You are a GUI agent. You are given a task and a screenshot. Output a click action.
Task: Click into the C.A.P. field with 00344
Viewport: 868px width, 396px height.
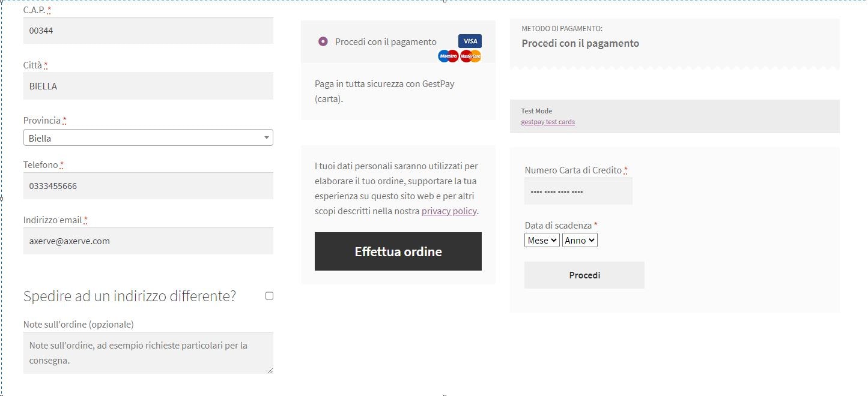click(148, 31)
